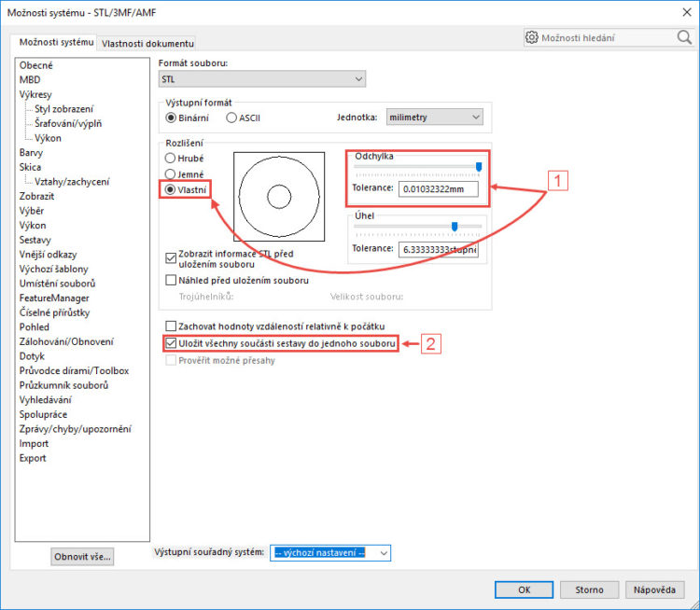Open the Formát souboru STL dropdown

(261, 80)
